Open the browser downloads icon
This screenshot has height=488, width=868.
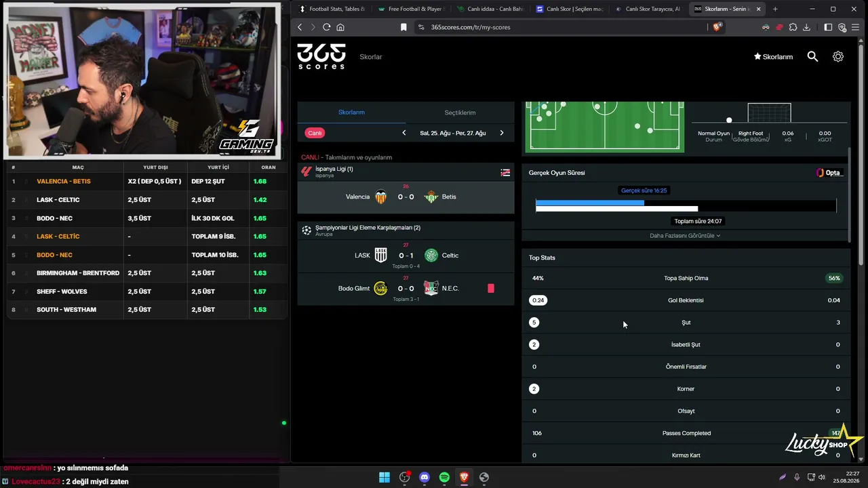click(x=806, y=27)
